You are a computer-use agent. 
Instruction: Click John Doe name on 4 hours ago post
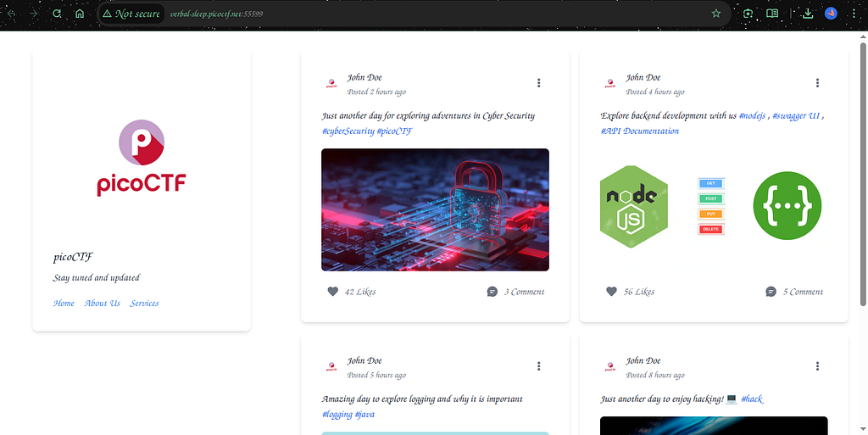coord(643,77)
